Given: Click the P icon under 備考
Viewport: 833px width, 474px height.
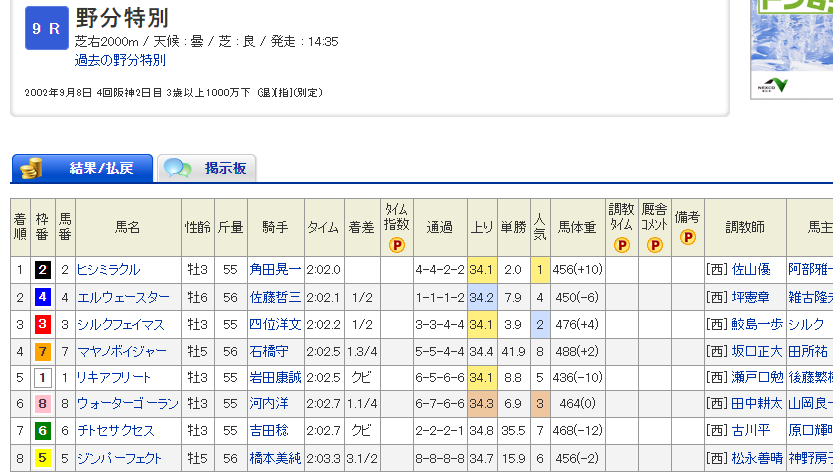Looking at the screenshot, I should click(x=688, y=238).
